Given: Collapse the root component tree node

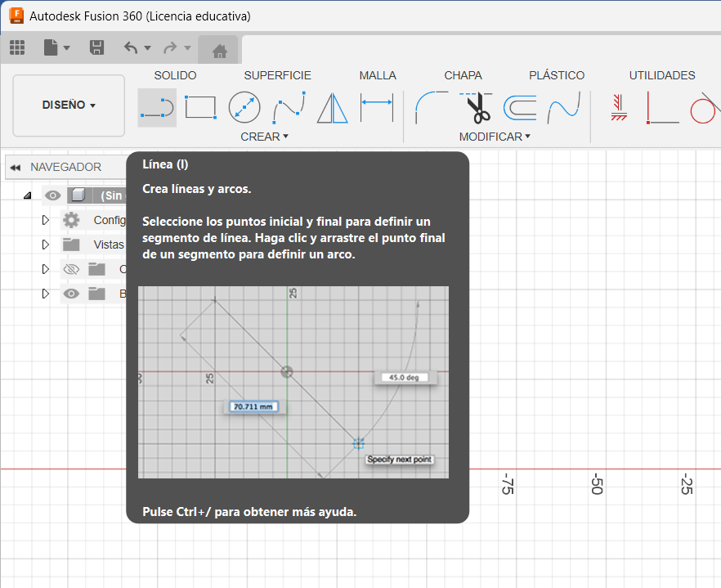Looking at the screenshot, I should pyautogui.click(x=28, y=195).
